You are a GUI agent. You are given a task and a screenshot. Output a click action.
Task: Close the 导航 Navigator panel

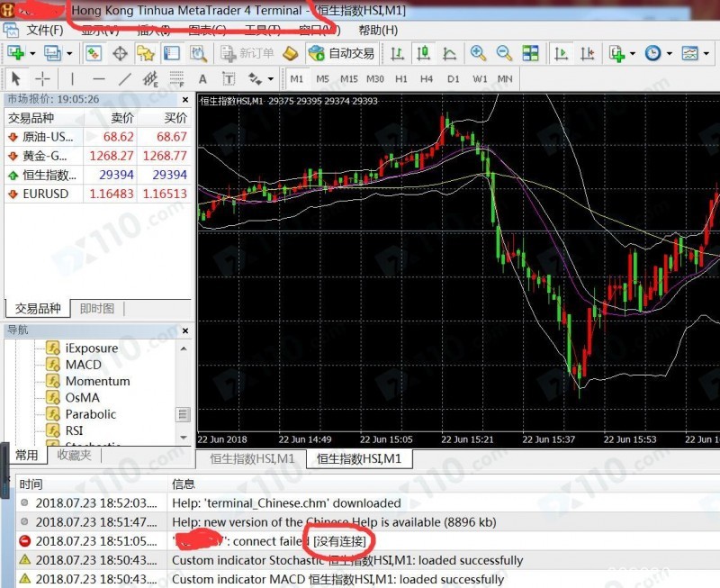pyautogui.click(x=185, y=330)
